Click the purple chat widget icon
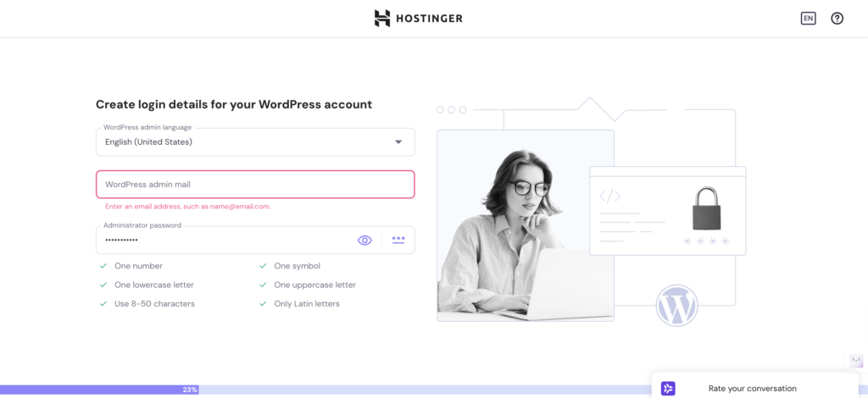Screen dimensions: 868x398 coord(668,388)
